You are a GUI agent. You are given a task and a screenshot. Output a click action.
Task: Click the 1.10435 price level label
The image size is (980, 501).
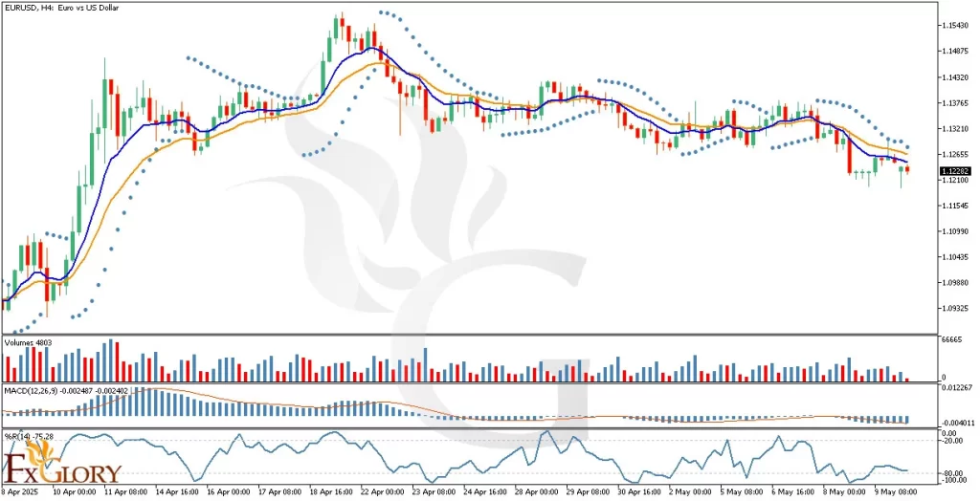pos(956,257)
